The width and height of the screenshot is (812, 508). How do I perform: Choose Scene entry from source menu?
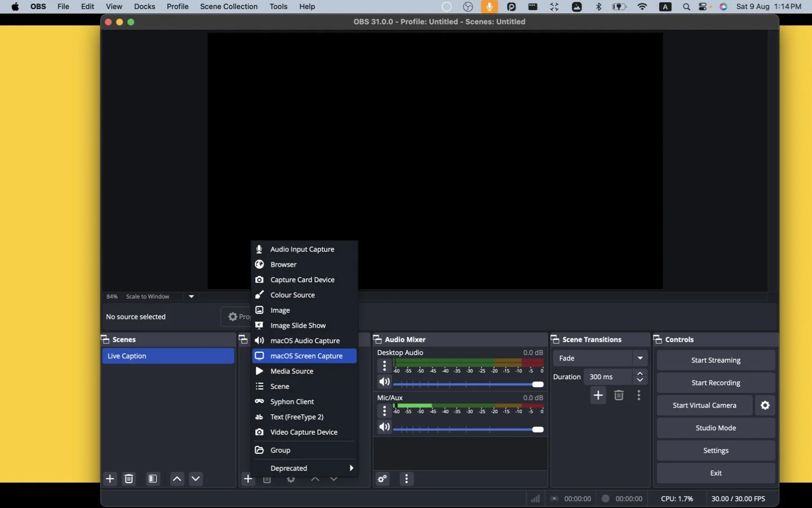[304, 387]
